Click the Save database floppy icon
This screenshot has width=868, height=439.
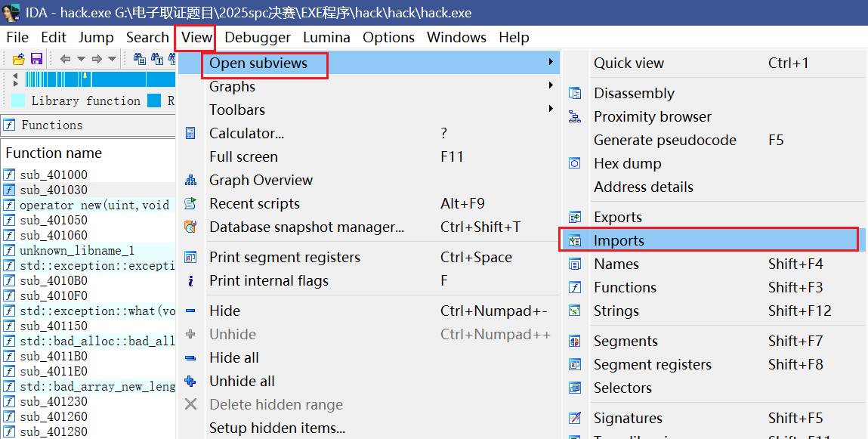tap(36, 59)
